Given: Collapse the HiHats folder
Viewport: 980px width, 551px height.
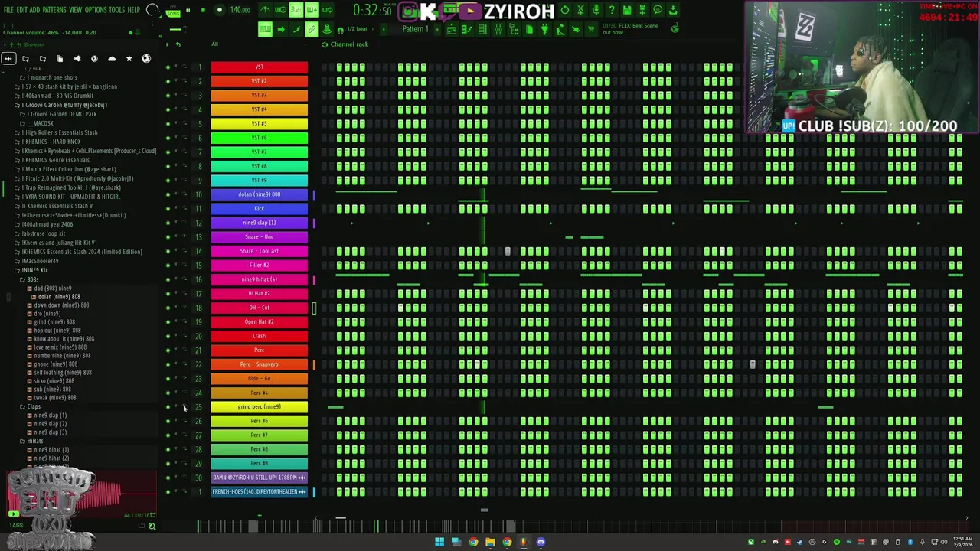Looking at the screenshot, I should click(35, 441).
